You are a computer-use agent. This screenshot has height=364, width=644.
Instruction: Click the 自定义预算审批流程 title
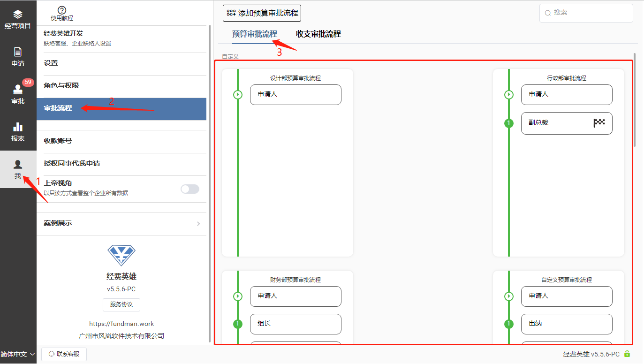pyautogui.click(x=567, y=280)
